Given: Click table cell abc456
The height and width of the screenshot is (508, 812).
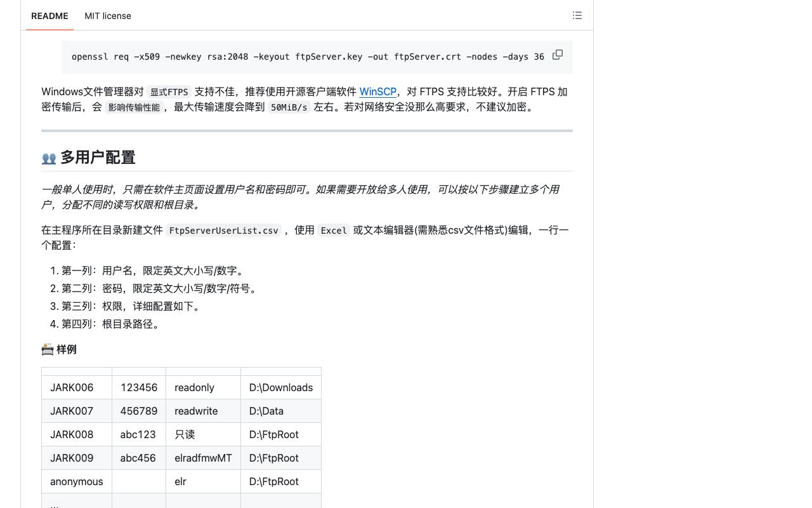Looking at the screenshot, I should (x=139, y=458).
